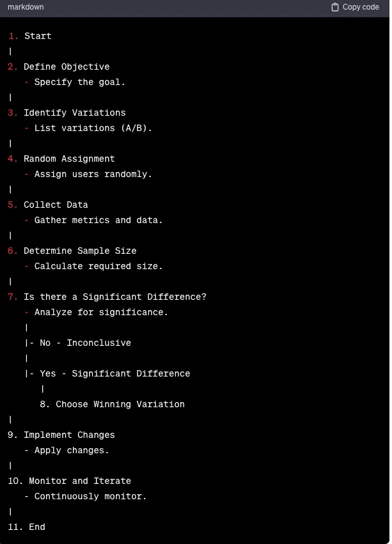Click the clipboard copy icon
Viewport: 392px width, 544px height.
334,7
